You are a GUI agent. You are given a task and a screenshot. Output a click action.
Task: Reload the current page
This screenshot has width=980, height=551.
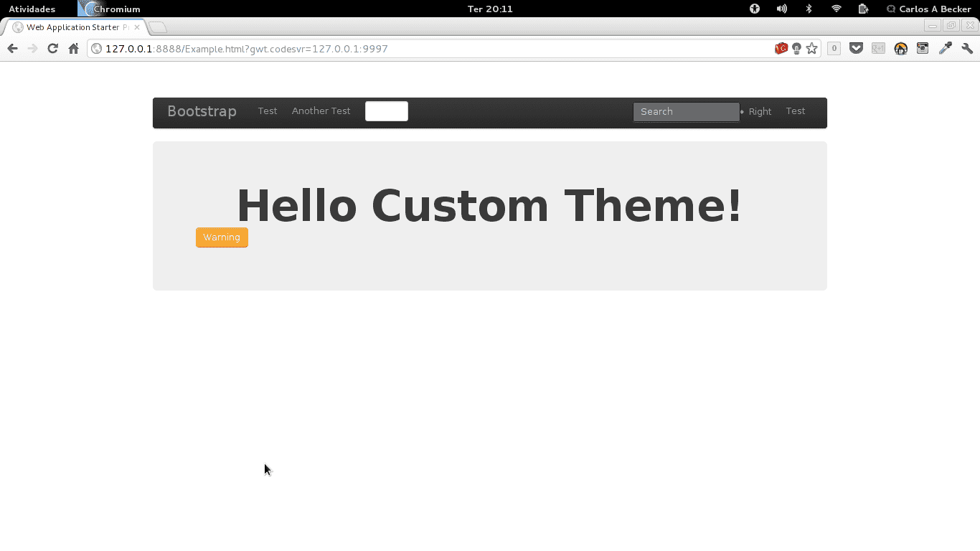point(52,49)
